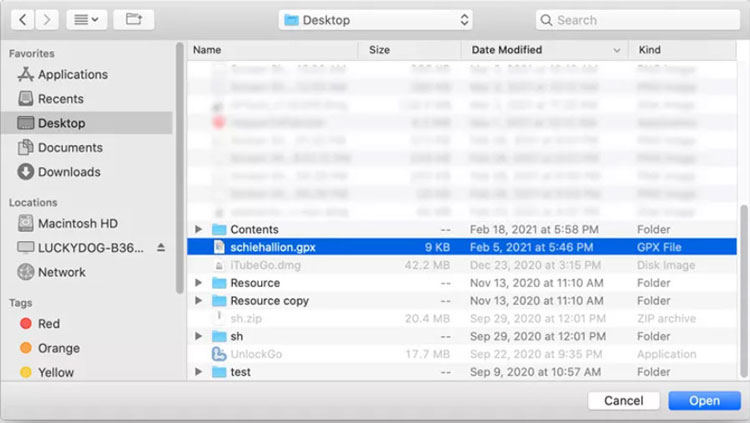750x423 pixels.
Task: Expand the Resource folder disclosure triangle
Action: pos(198,283)
